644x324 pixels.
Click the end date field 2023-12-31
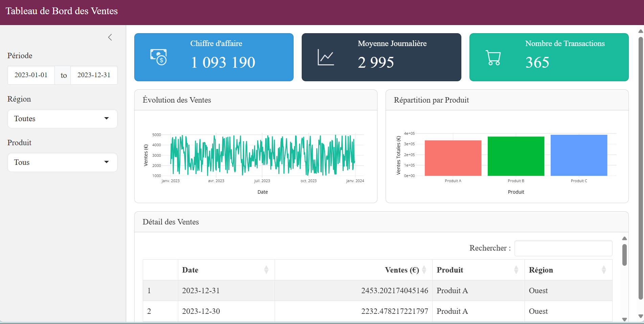pyautogui.click(x=94, y=75)
